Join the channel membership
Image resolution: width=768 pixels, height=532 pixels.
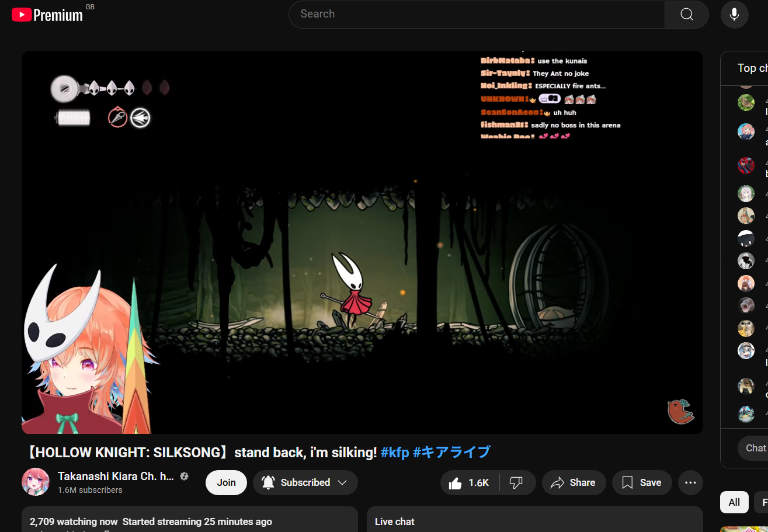[226, 482]
